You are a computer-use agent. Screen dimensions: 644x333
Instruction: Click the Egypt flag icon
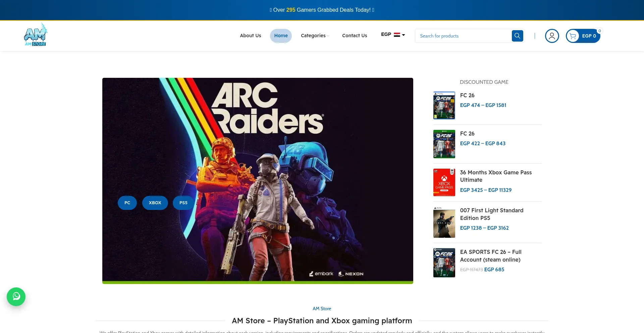pyautogui.click(x=397, y=35)
